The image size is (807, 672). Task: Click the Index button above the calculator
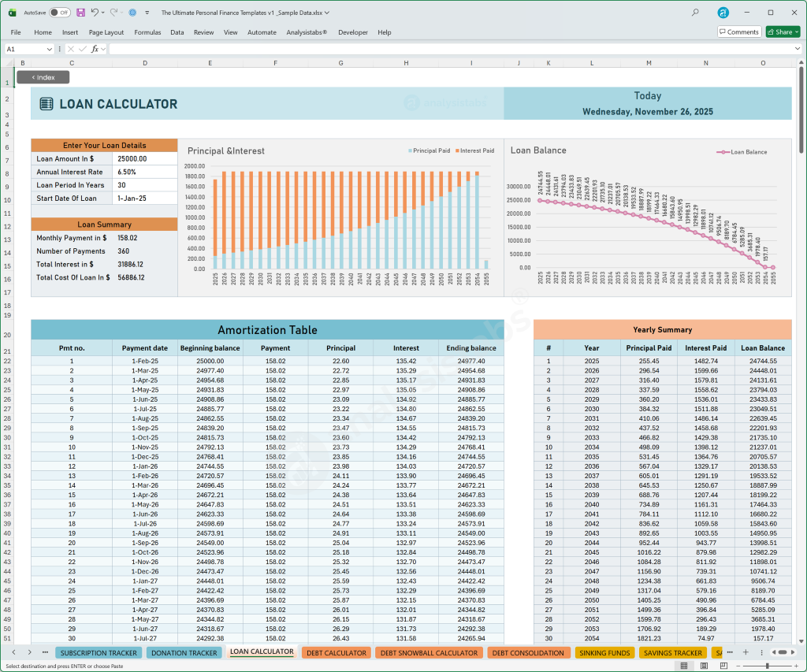[x=43, y=77]
